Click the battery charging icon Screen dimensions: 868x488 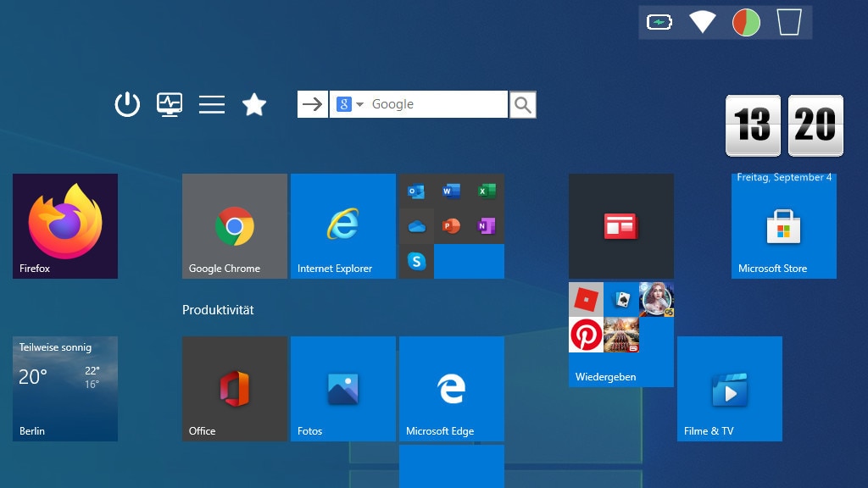pyautogui.click(x=659, y=22)
